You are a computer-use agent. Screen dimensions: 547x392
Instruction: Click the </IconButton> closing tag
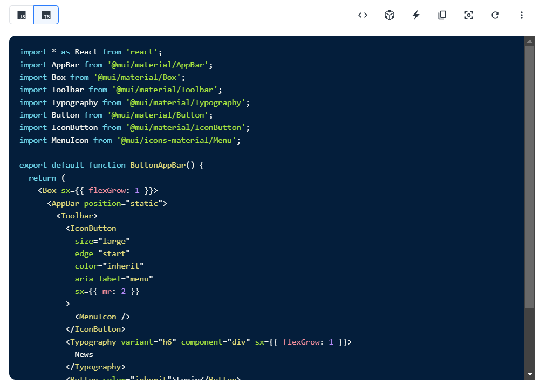coord(95,329)
